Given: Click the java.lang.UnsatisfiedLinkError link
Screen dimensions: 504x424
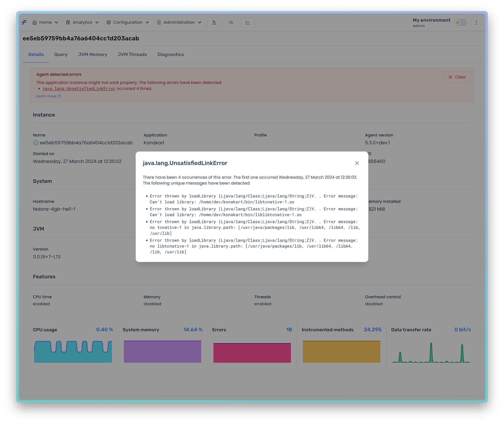Looking at the screenshot, I should pyautogui.click(x=79, y=89).
